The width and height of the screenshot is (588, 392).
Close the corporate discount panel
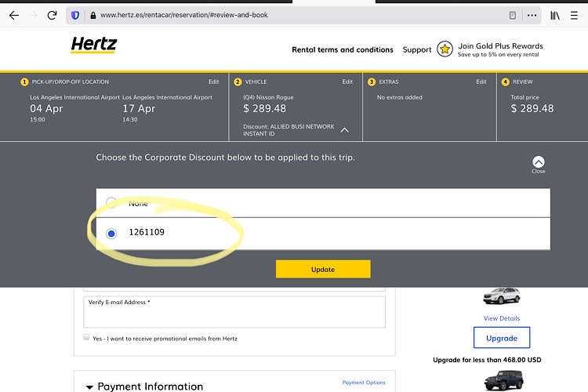pos(538,163)
